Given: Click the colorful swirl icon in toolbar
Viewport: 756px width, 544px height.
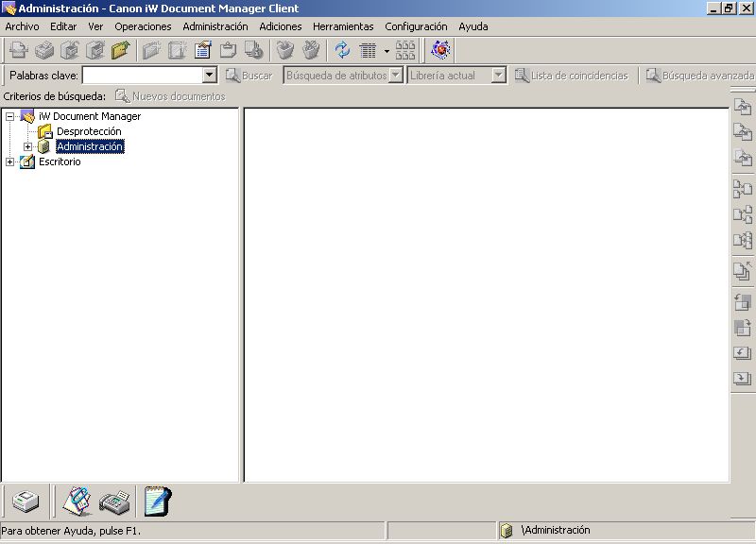Looking at the screenshot, I should pos(440,50).
